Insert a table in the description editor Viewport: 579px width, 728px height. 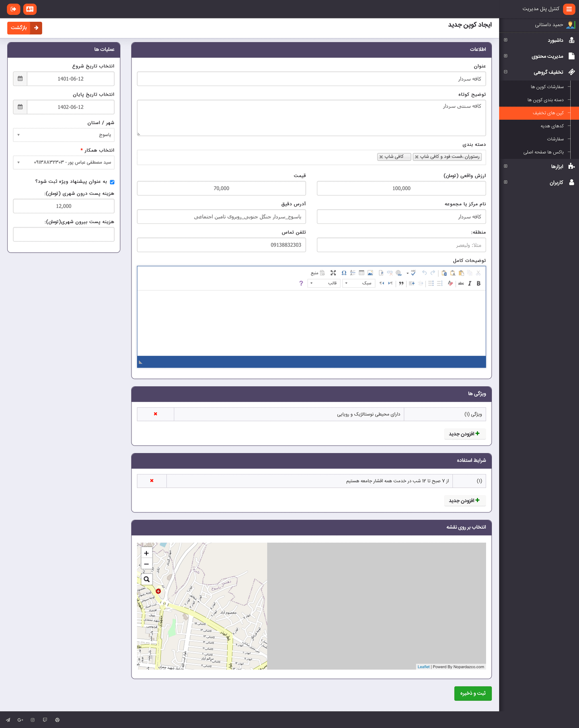(361, 273)
